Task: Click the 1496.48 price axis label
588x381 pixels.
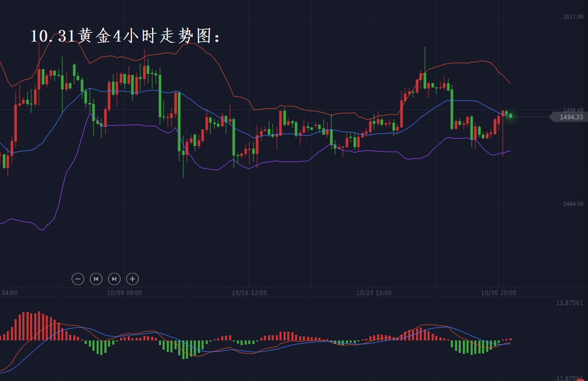Action: tap(573, 110)
